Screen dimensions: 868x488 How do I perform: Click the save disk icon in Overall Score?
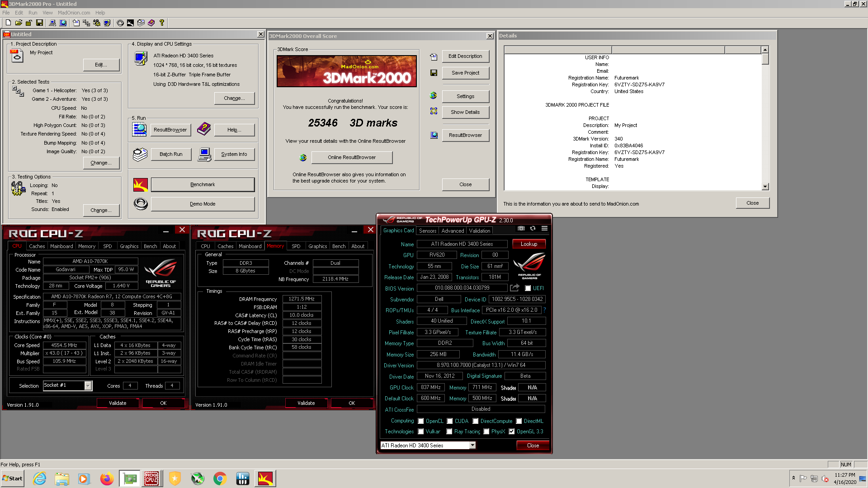[x=434, y=73]
